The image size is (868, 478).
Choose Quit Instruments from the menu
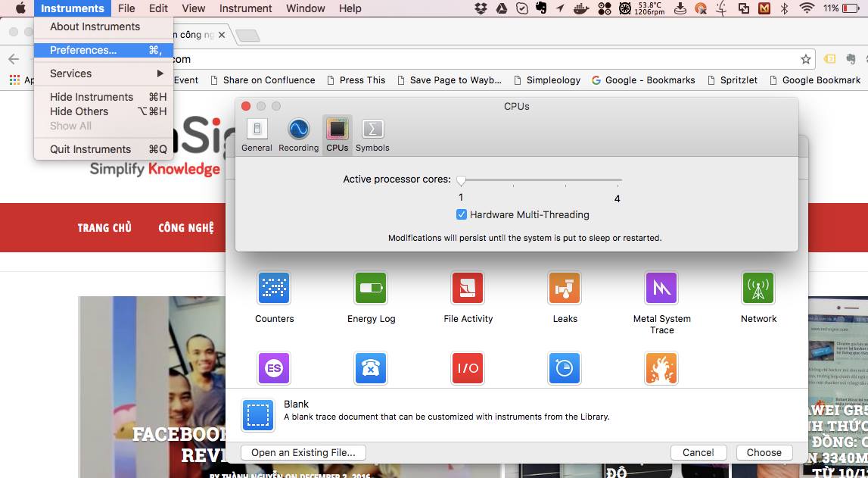click(x=104, y=149)
